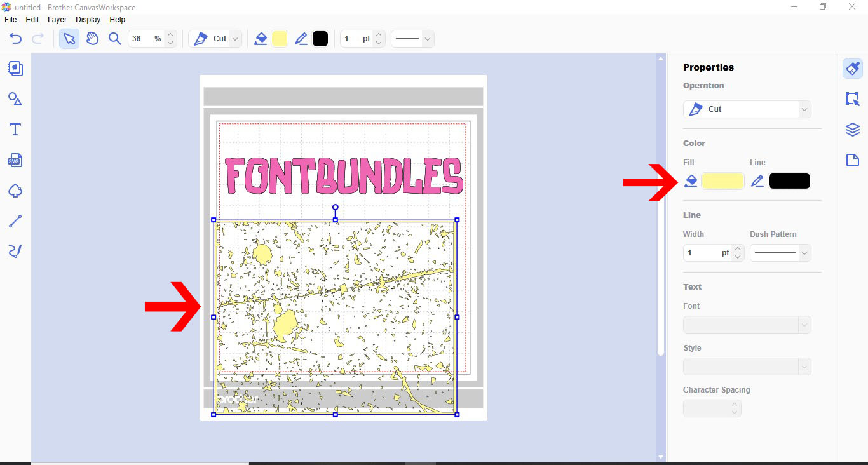The height and width of the screenshot is (465, 868).
Task: Open the Shapes panel in left sidebar
Action: [15, 99]
